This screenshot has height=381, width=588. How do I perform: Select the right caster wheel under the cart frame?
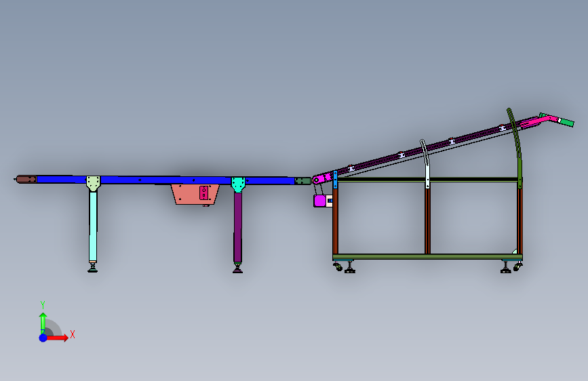pos(518,266)
